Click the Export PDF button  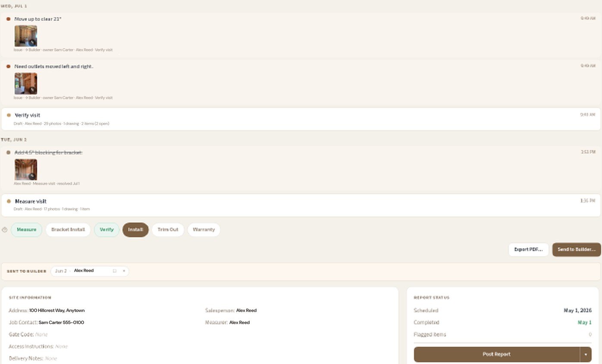click(529, 250)
